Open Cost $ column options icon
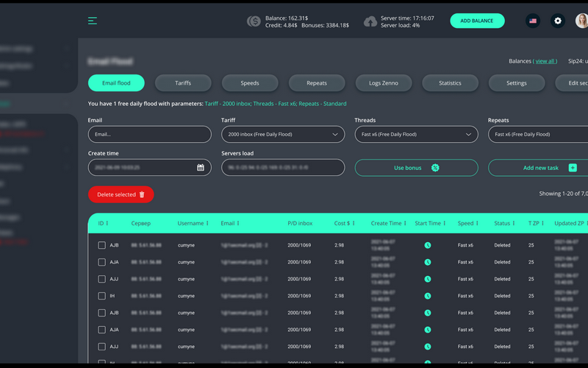This screenshot has width=588, height=368. point(354,223)
